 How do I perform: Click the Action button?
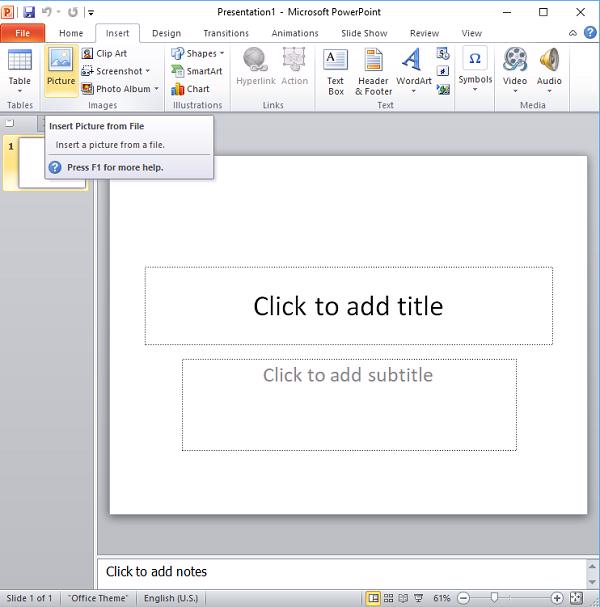click(294, 67)
